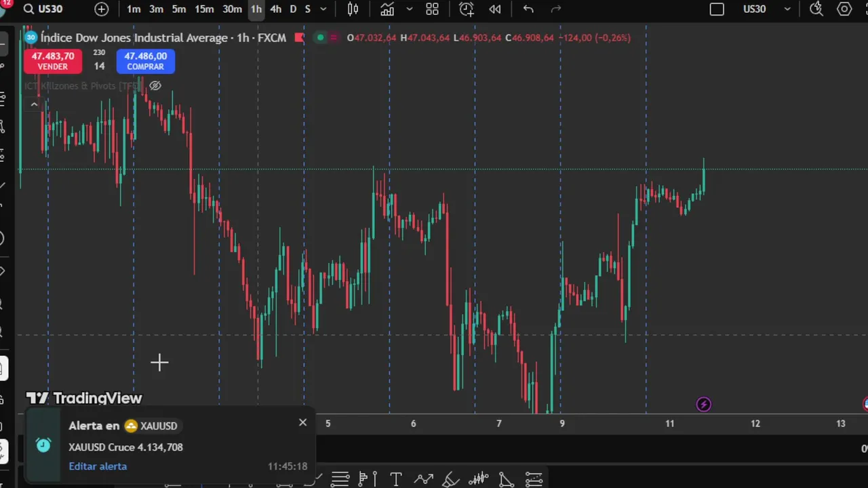The height and width of the screenshot is (488, 868).
Task: Click the green market status dot
Action: tap(321, 37)
